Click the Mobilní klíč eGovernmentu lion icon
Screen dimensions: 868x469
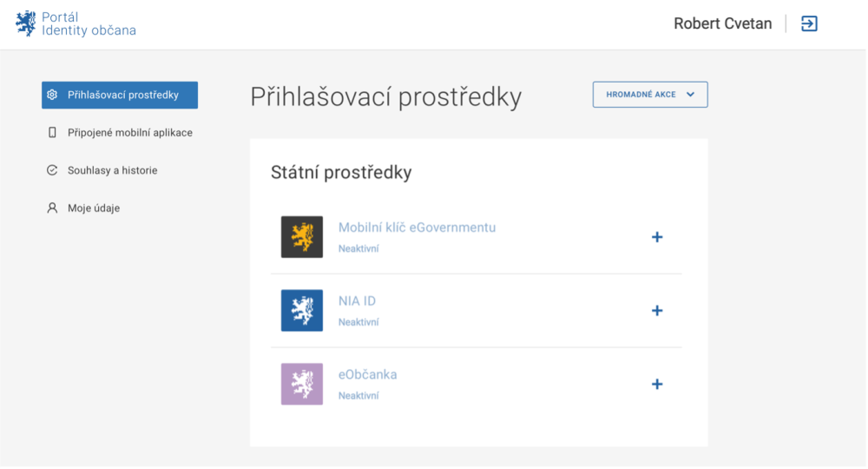pos(302,237)
